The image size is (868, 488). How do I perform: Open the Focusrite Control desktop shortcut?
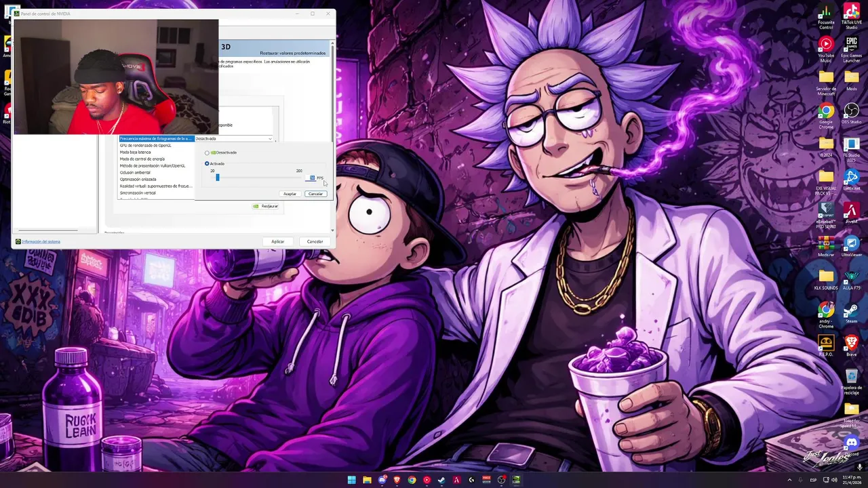pyautogui.click(x=825, y=17)
